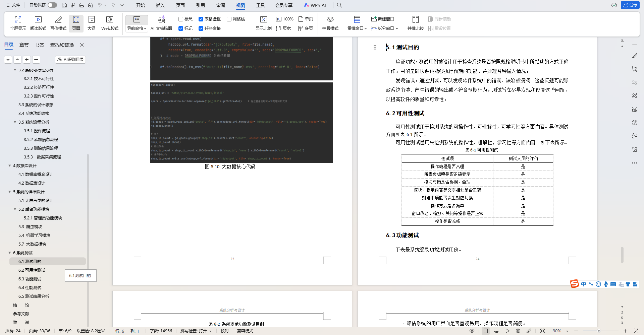Switch to 阅读版式 view icon
644x335 pixels.
(x=38, y=23)
